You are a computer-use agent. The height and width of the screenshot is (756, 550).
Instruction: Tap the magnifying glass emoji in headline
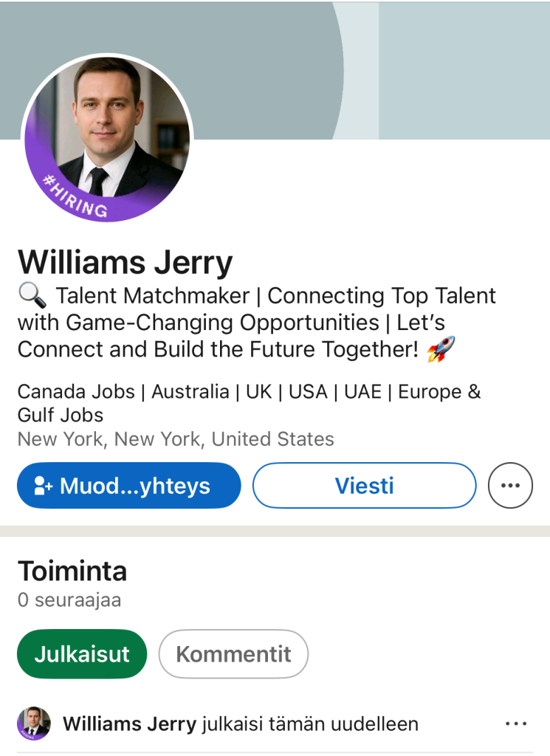tap(32, 297)
